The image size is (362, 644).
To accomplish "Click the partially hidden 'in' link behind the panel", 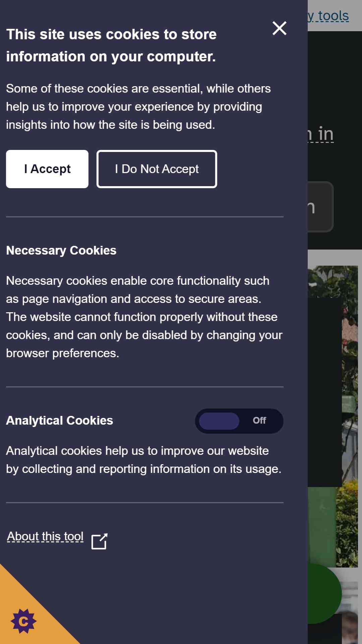I will tap(321, 134).
